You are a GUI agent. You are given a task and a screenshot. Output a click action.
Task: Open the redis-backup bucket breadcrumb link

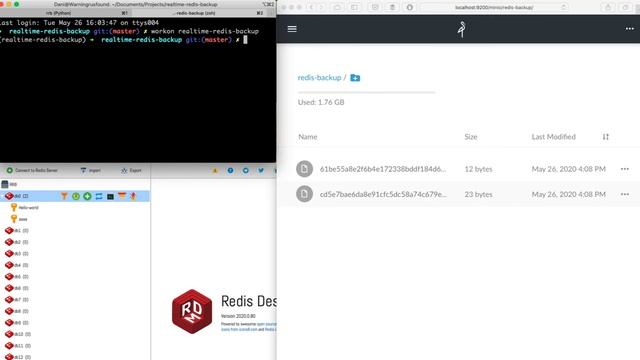point(319,78)
